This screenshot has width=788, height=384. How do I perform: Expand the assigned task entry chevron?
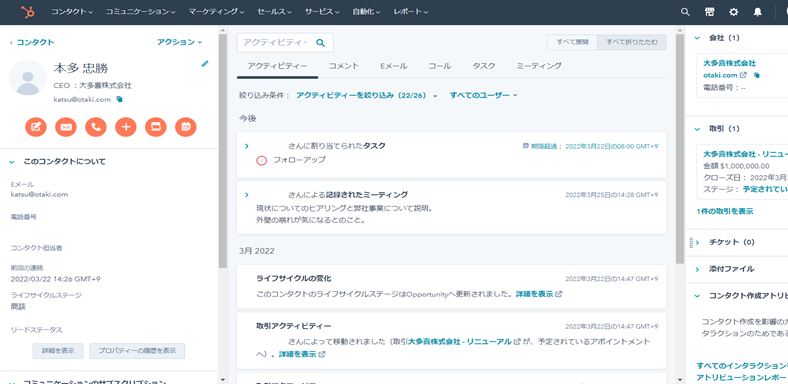point(246,146)
